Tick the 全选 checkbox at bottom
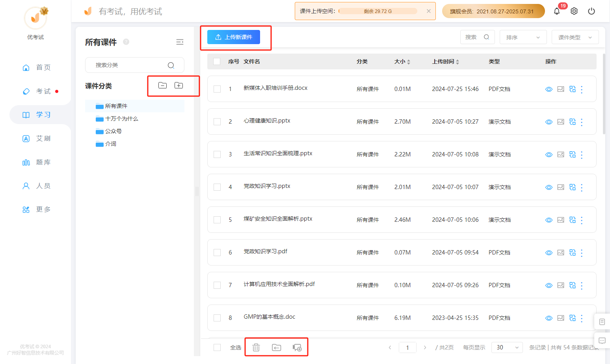The image size is (610, 364). click(217, 347)
